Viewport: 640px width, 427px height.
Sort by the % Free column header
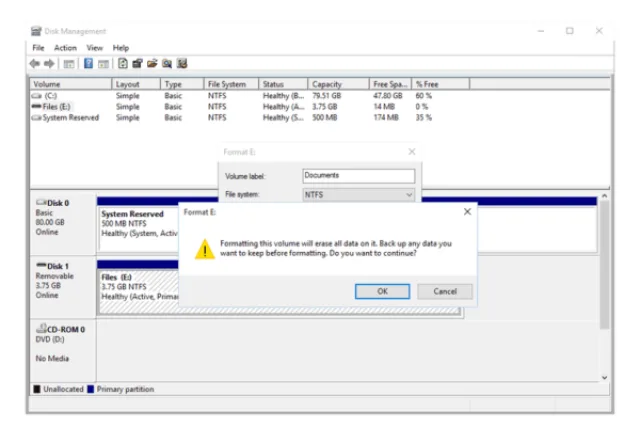coord(440,84)
